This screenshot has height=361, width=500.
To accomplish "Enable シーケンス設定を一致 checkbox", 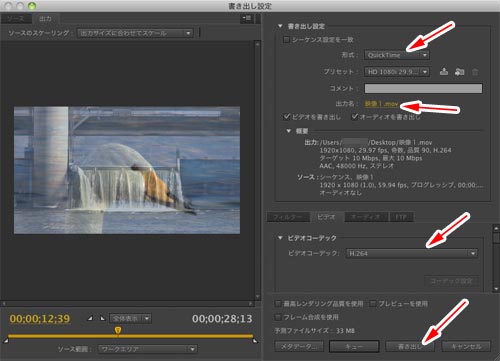I will point(286,40).
